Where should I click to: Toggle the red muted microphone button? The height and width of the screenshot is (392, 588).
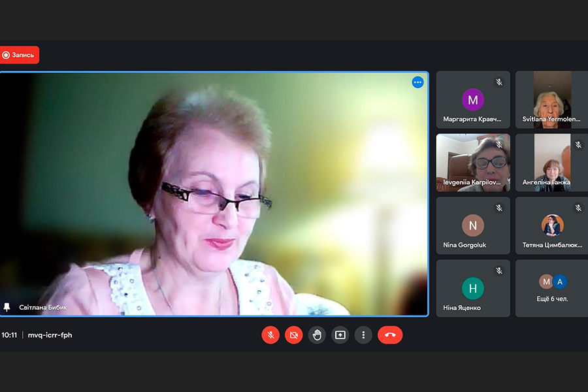click(270, 335)
